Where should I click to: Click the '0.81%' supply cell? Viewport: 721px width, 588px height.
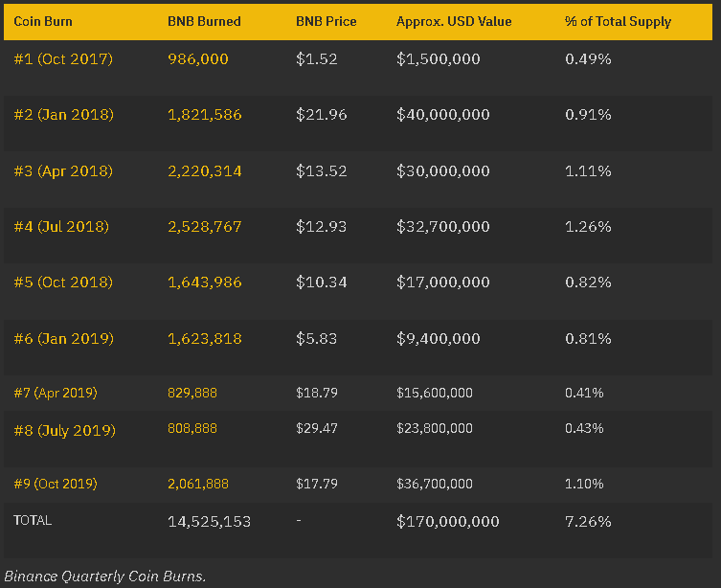click(588, 339)
